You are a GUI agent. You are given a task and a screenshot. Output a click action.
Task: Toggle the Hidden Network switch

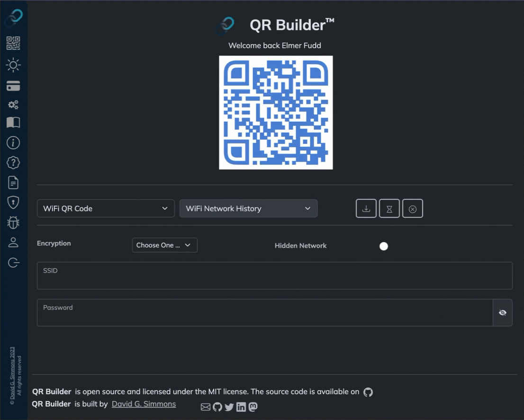pos(384,246)
